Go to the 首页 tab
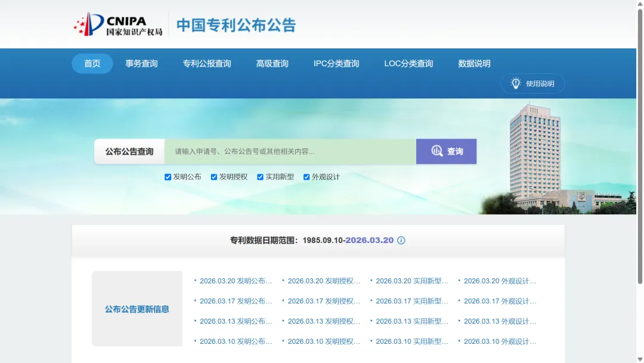 92,63
